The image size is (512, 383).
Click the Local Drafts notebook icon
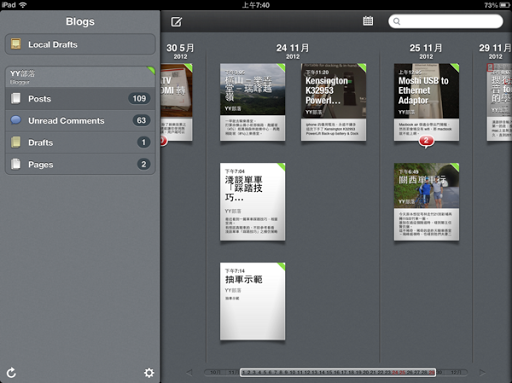click(x=16, y=44)
